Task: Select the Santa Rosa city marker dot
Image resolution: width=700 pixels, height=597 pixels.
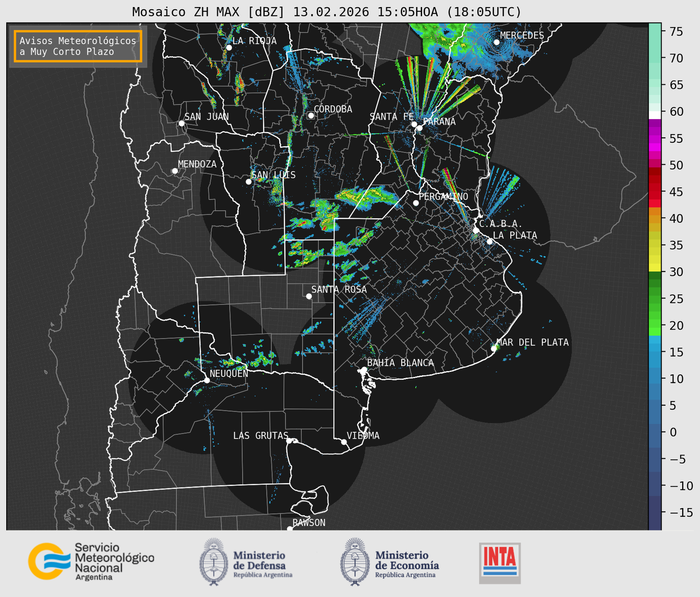Action: [x=309, y=296]
